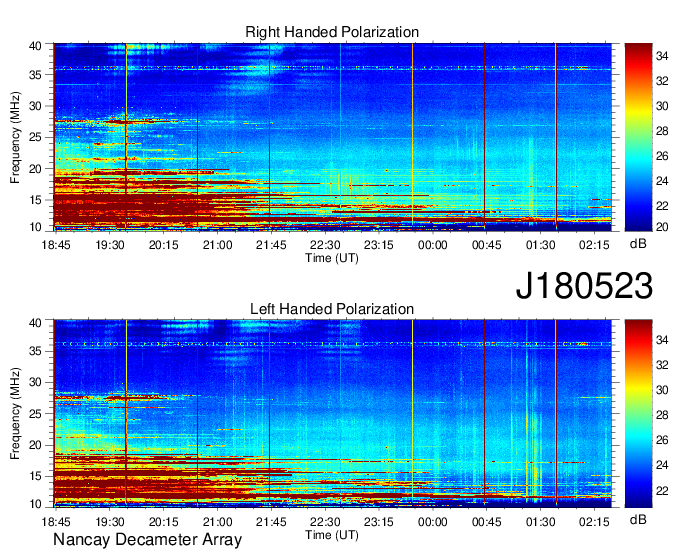Image resolution: width=680 pixels, height=552 pixels.
Task: Click the 00:00 tick on upper time axis
Action: pos(432,245)
